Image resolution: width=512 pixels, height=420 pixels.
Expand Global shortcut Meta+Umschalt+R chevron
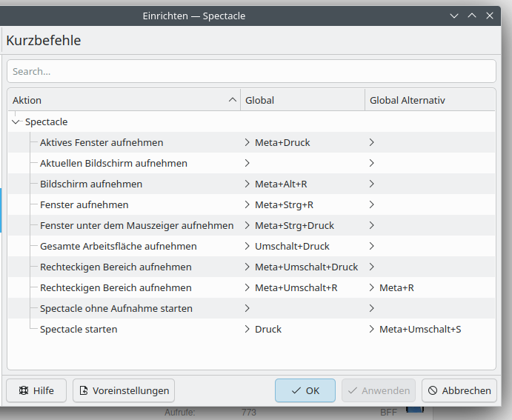(247, 287)
